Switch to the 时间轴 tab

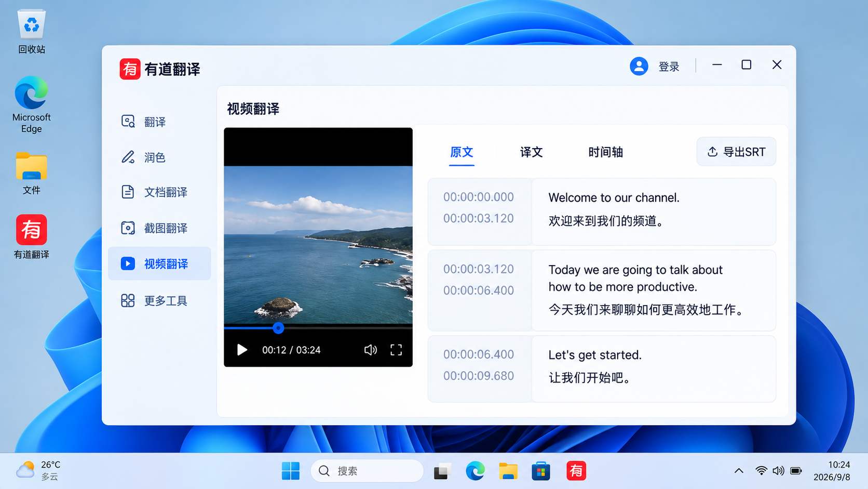[605, 152]
